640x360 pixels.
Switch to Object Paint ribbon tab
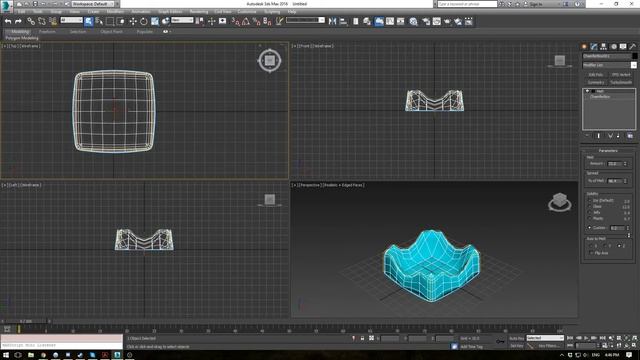(x=111, y=31)
